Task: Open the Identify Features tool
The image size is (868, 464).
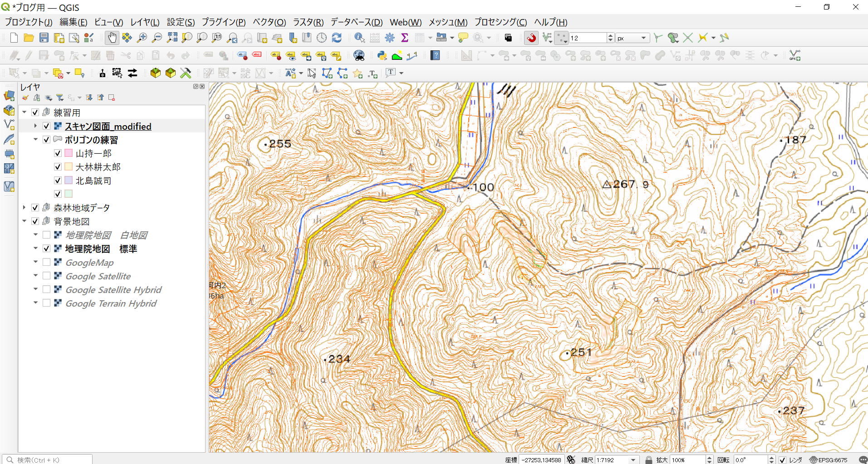Action: tap(359, 38)
